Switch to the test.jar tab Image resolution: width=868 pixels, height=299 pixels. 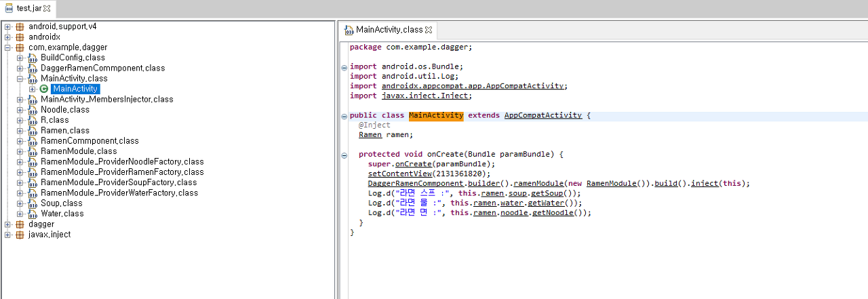tap(28, 8)
